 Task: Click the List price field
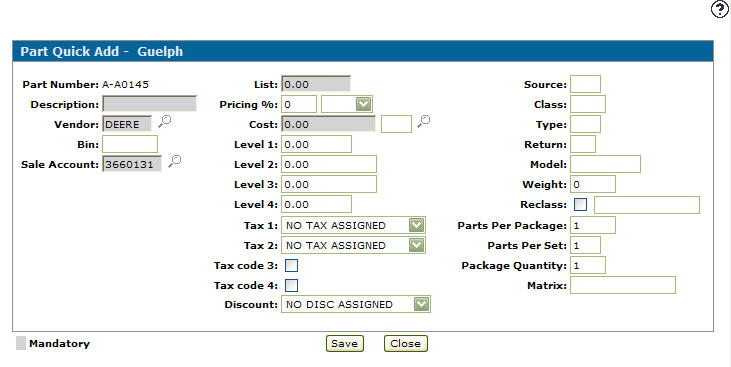coord(316,84)
